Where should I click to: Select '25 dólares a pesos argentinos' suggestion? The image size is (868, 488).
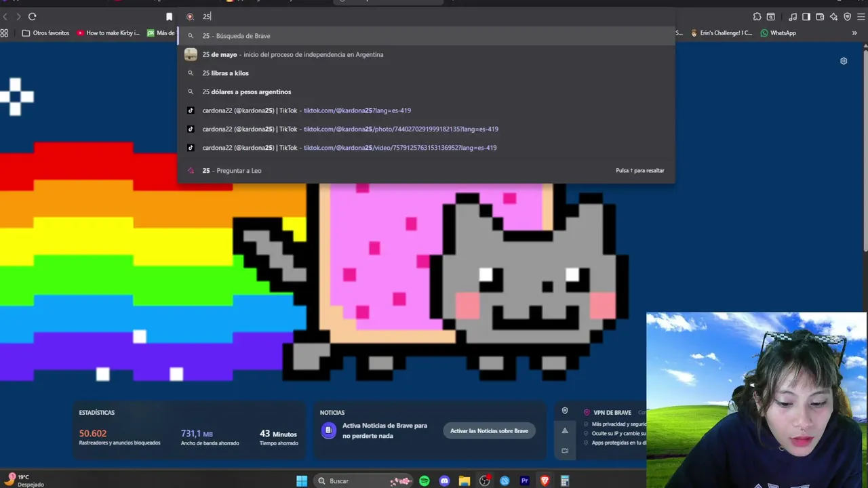(x=426, y=91)
